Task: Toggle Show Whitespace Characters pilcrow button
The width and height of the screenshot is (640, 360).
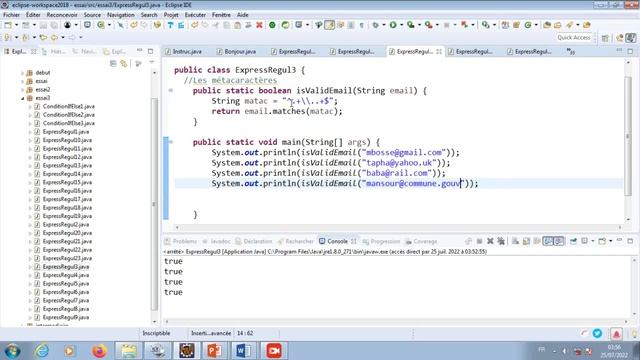Action: pos(362,25)
